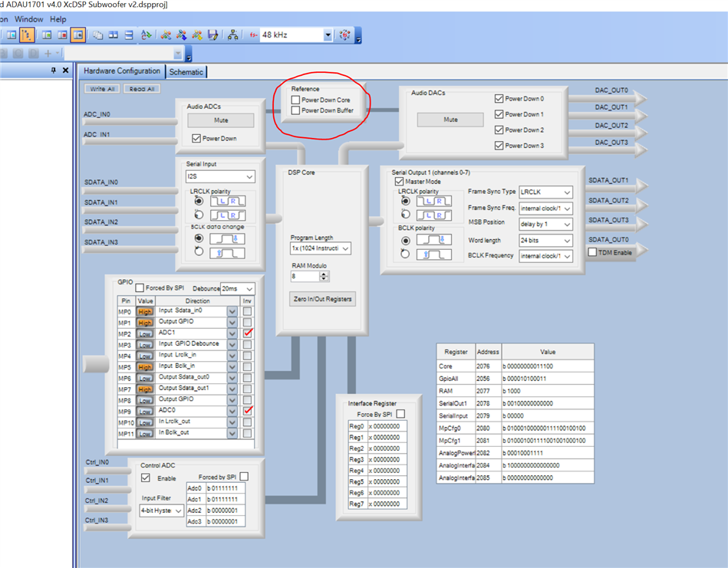Click the Write All button
The width and height of the screenshot is (728, 568).
point(102,89)
